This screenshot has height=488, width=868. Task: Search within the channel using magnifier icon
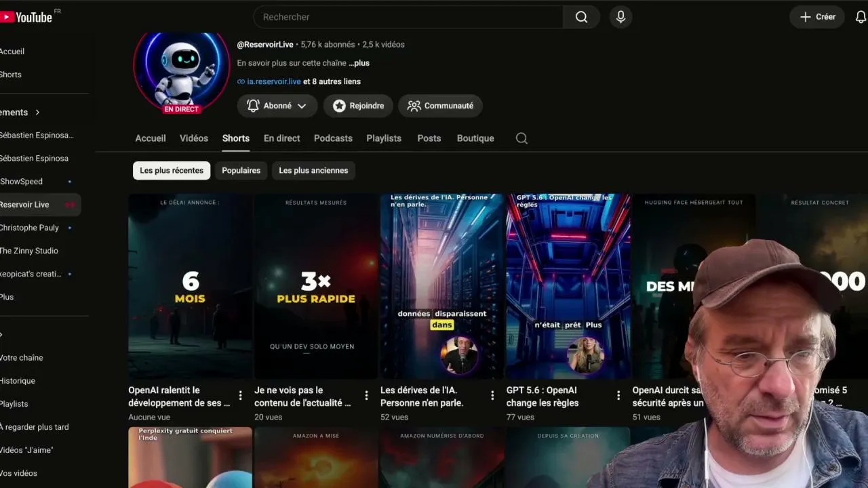click(521, 138)
